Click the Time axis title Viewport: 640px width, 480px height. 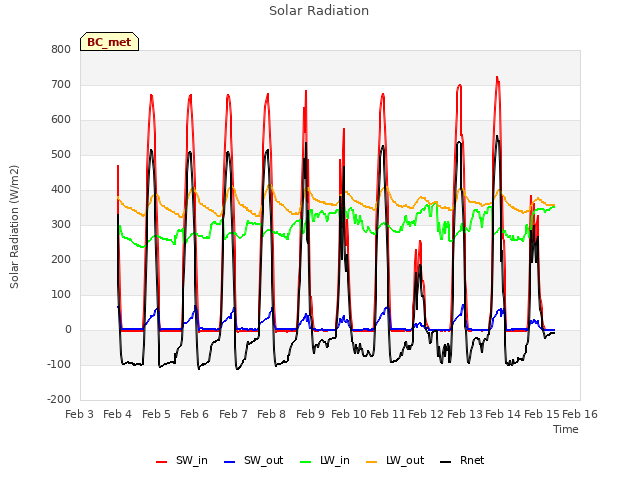[566, 429]
